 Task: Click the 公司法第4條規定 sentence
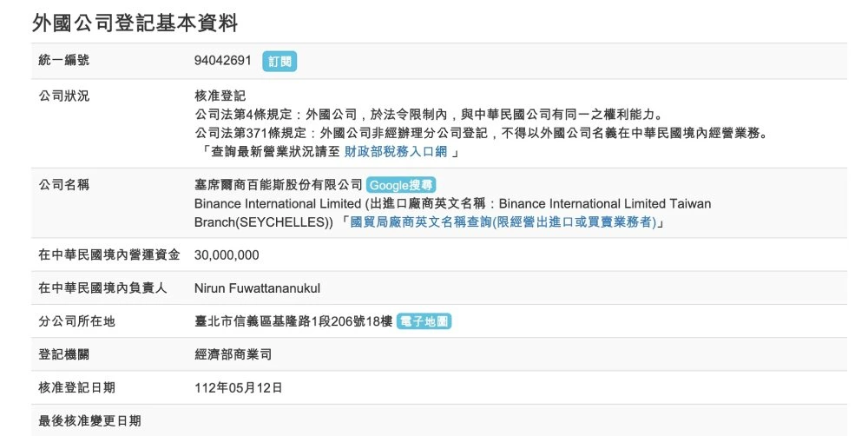coord(429,115)
